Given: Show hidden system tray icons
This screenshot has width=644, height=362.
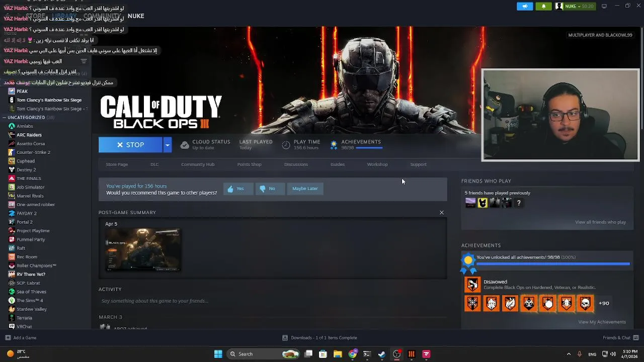Looking at the screenshot, I should 569,354.
